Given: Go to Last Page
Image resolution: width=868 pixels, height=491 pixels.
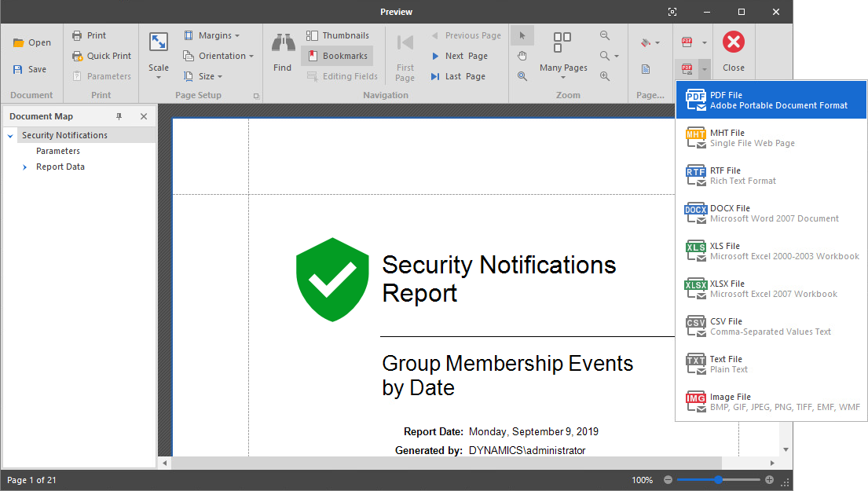Looking at the screenshot, I should pyautogui.click(x=458, y=76).
